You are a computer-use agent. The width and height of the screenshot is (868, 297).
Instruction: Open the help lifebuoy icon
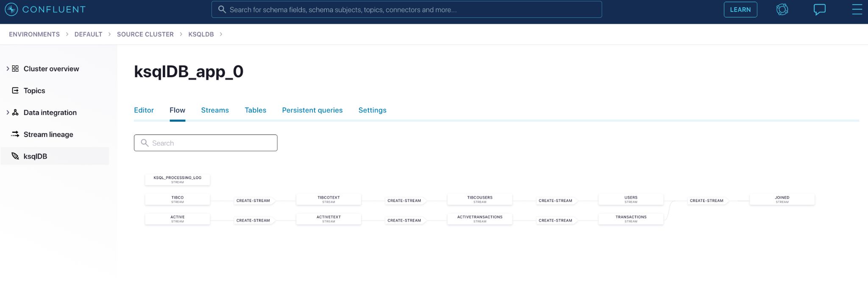782,9
